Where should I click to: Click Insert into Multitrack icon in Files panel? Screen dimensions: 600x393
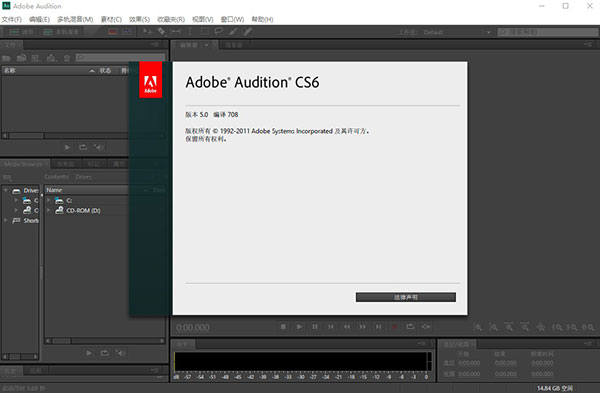(51, 58)
